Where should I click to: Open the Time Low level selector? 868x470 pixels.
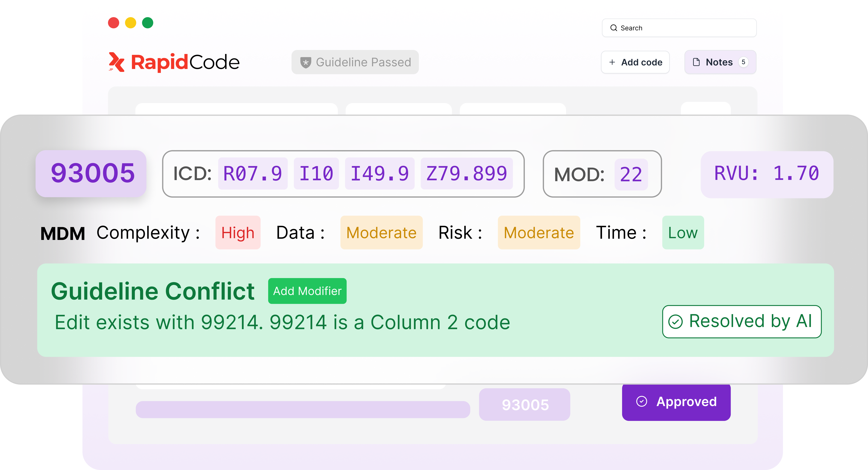click(x=683, y=232)
